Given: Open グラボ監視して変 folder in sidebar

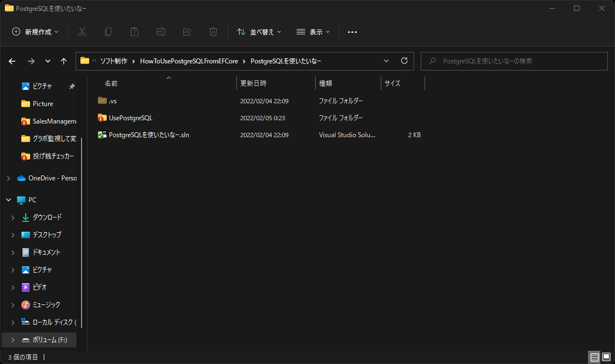Looking at the screenshot, I should click(x=49, y=139).
